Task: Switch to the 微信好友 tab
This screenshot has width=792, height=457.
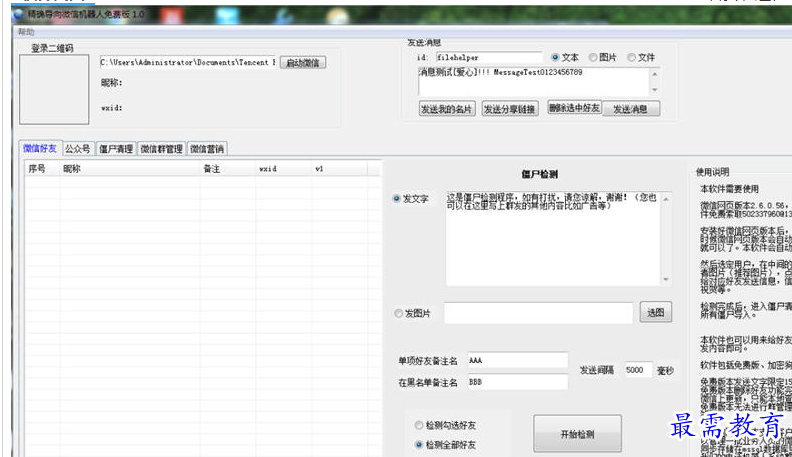Action: point(40,148)
